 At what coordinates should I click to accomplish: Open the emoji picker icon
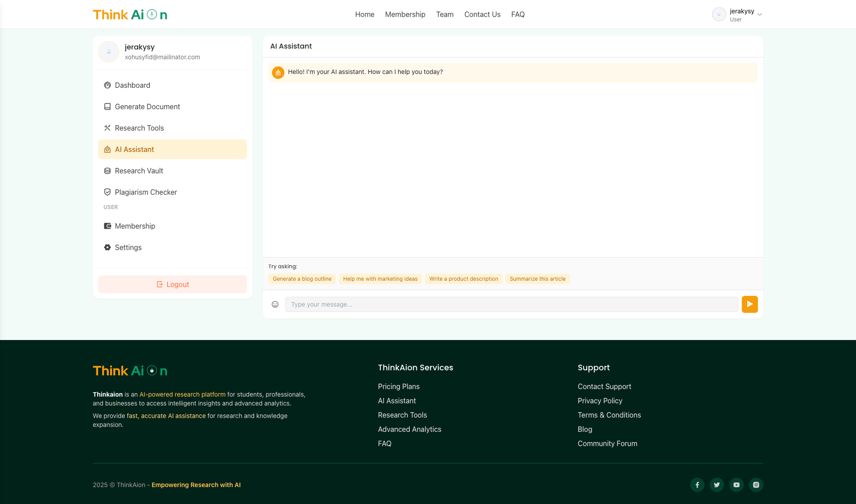tap(275, 304)
